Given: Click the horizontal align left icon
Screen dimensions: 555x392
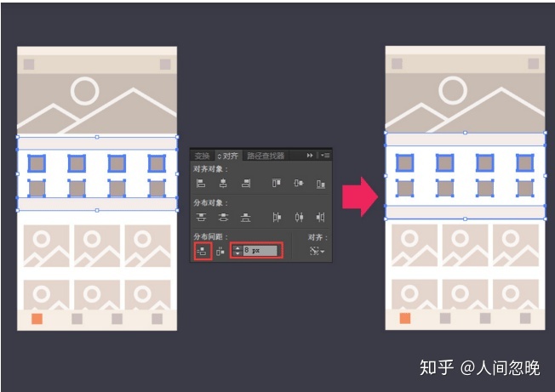Looking at the screenshot, I should tap(201, 183).
